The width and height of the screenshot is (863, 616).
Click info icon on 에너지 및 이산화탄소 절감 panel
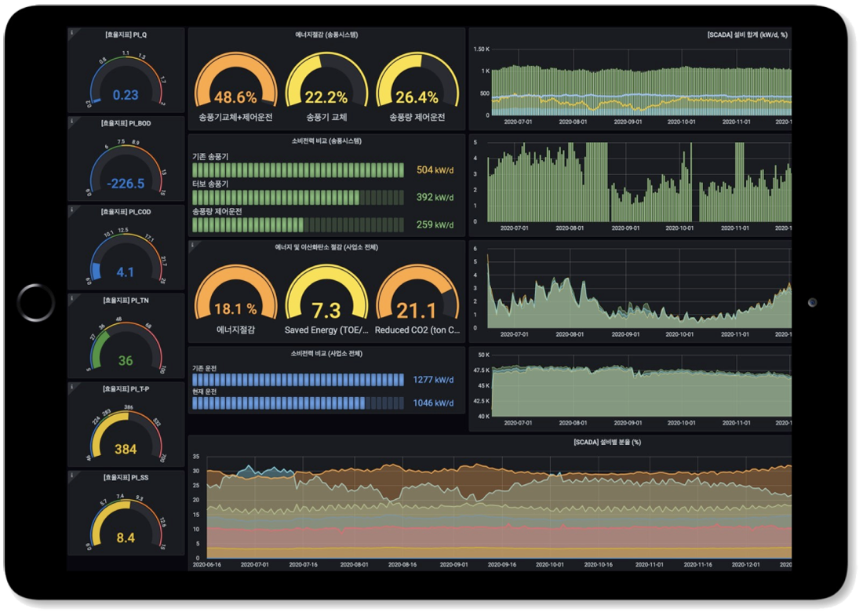193,246
